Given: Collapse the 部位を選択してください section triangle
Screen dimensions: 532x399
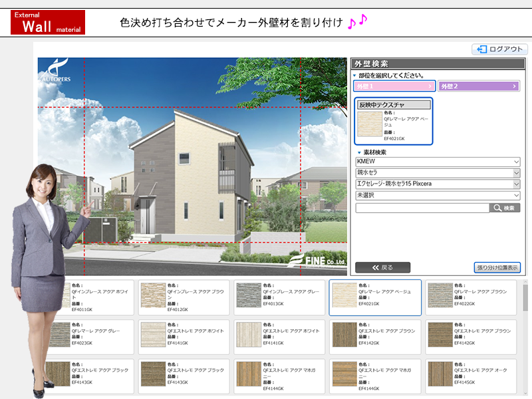Looking at the screenshot, I should coord(354,76).
